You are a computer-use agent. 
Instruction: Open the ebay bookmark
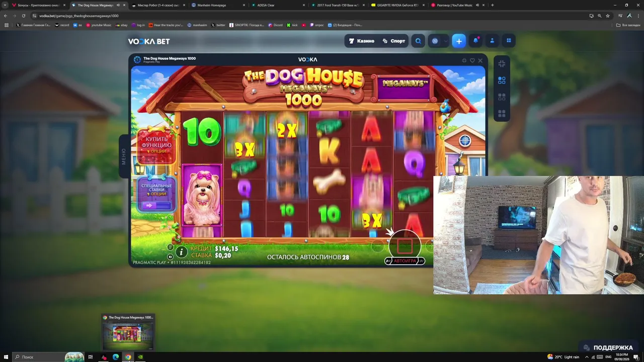121,25
